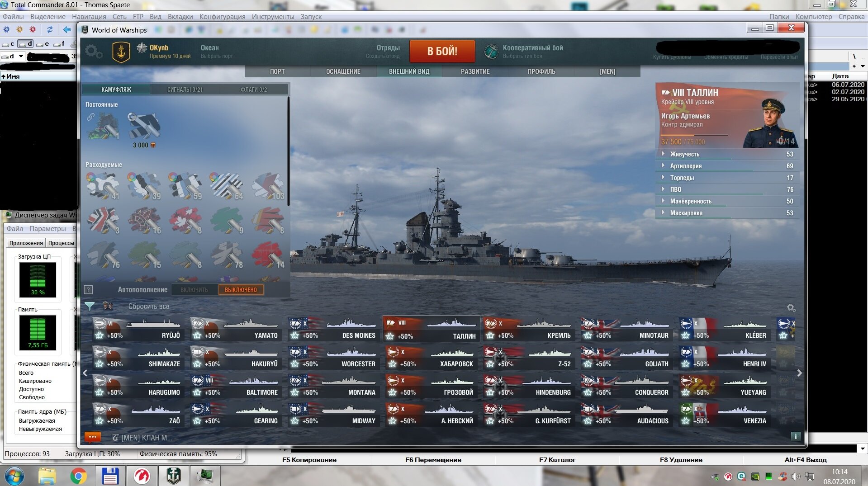Expand the Маскировка parameter row

tap(727, 213)
